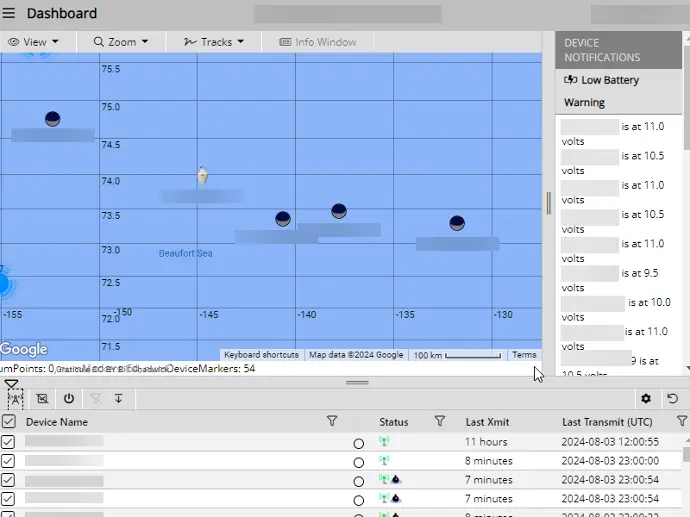Open the Tracks dropdown menu

point(214,42)
